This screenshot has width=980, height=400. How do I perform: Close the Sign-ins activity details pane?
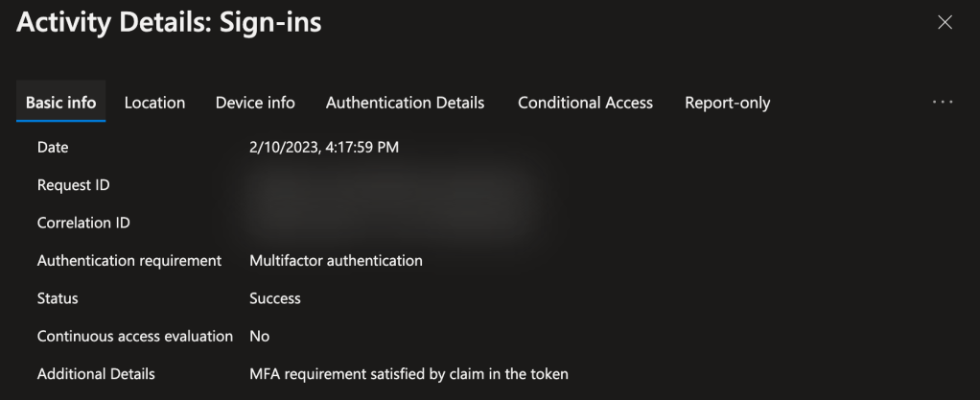click(945, 23)
